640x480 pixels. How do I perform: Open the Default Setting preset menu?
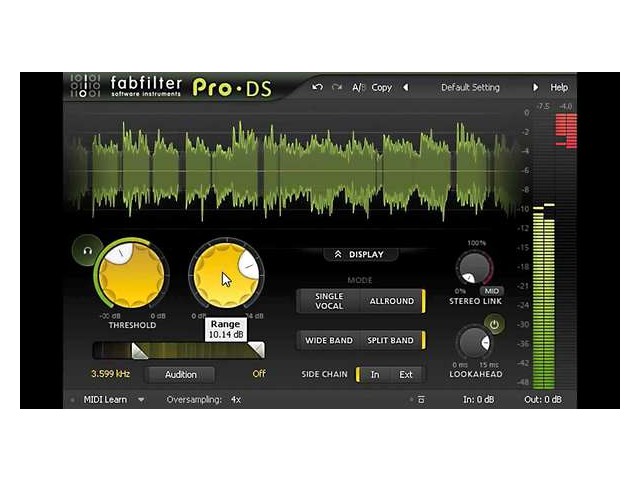[470, 87]
